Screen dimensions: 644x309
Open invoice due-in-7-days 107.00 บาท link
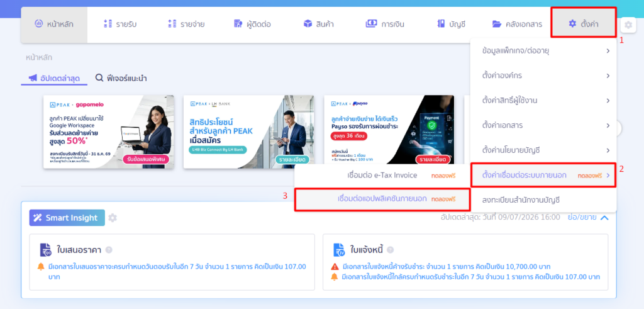point(471,276)
